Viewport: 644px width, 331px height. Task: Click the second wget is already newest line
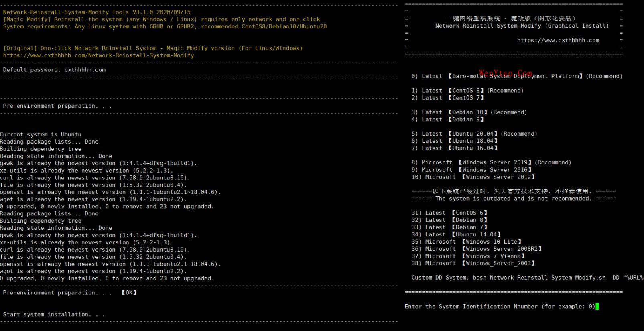pos(93,272)
